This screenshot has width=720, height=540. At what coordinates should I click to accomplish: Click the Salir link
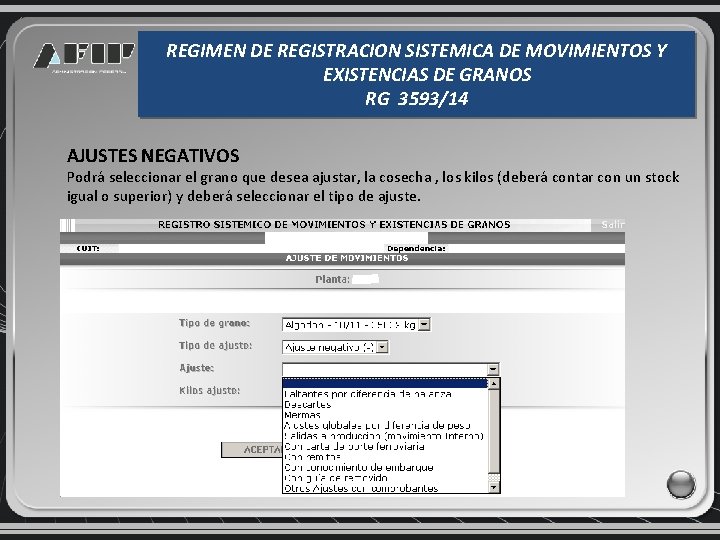tap(613, 225)
